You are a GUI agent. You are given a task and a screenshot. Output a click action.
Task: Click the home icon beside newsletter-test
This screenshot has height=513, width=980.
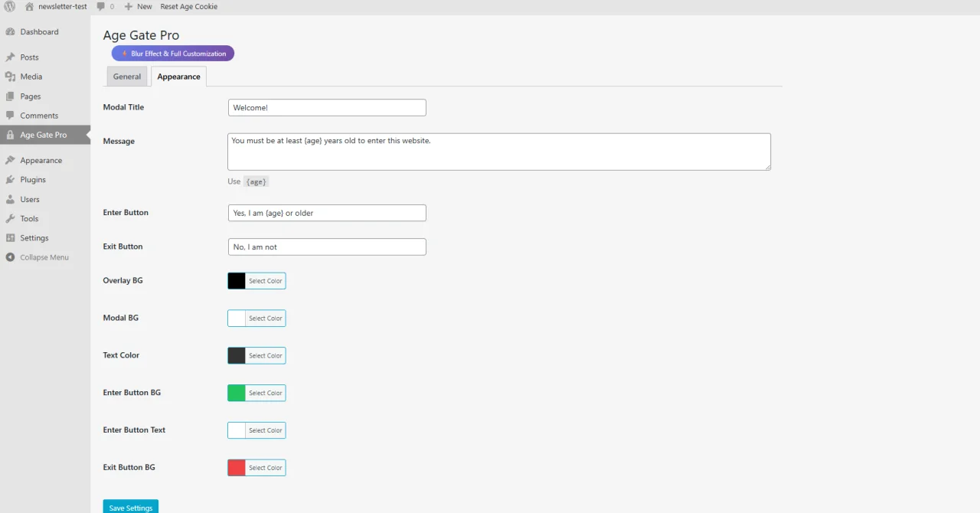pyautogui.click(x=29, y=6)
